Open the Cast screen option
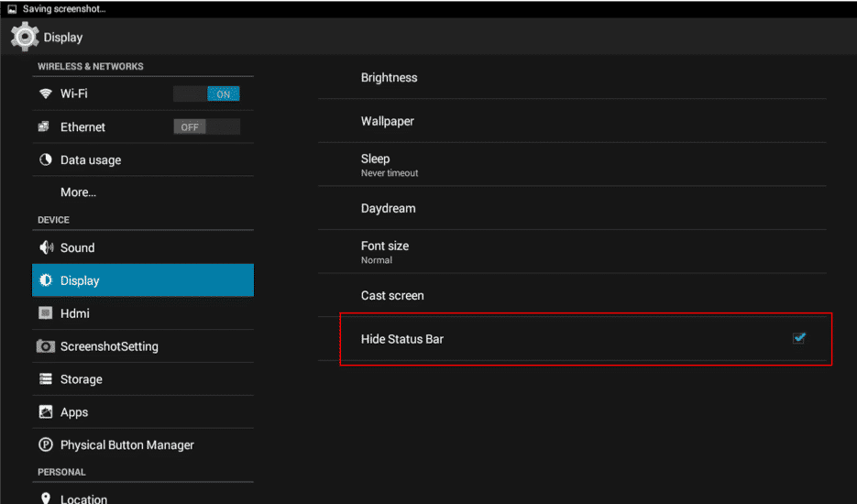Viewport: 857px width, 504px height. tap(572, 295)
